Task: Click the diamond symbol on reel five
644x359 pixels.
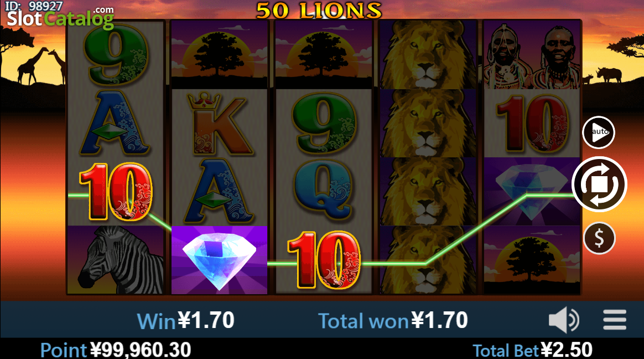Action: pos(532,192)
